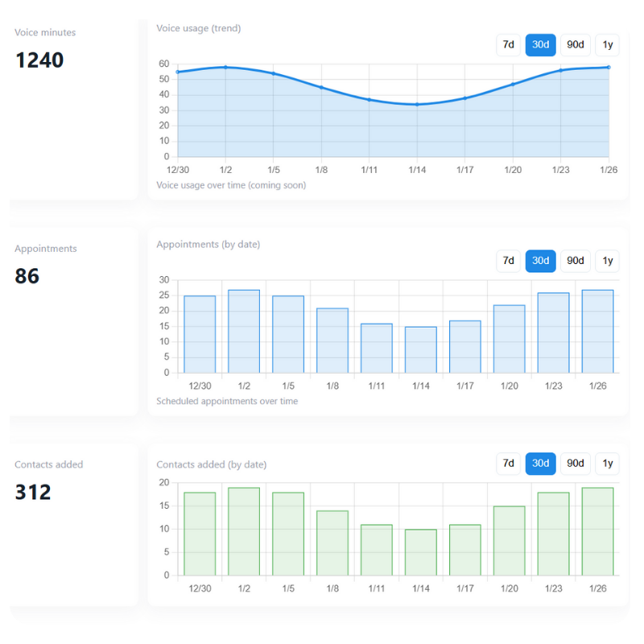This screenshot has width=644, height=644.
Task: Switch Appointments chart to 90d view
Action: pos(575,261)
